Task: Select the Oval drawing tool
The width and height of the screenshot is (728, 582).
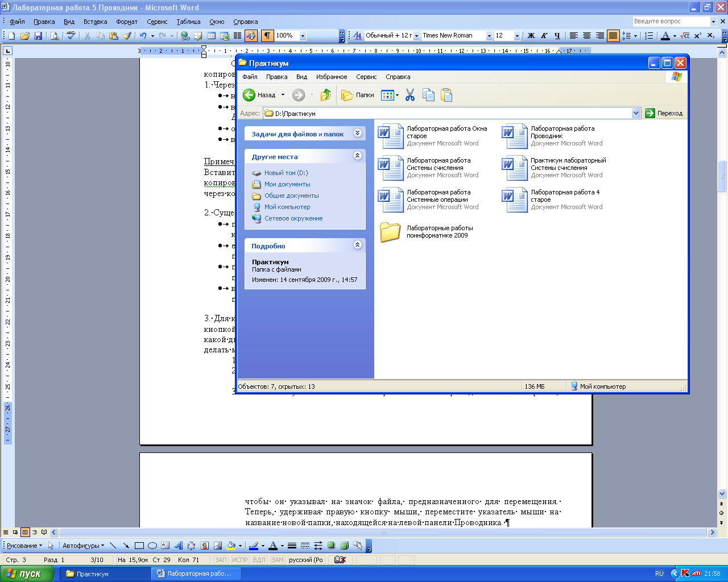Action: pos(152,546)
